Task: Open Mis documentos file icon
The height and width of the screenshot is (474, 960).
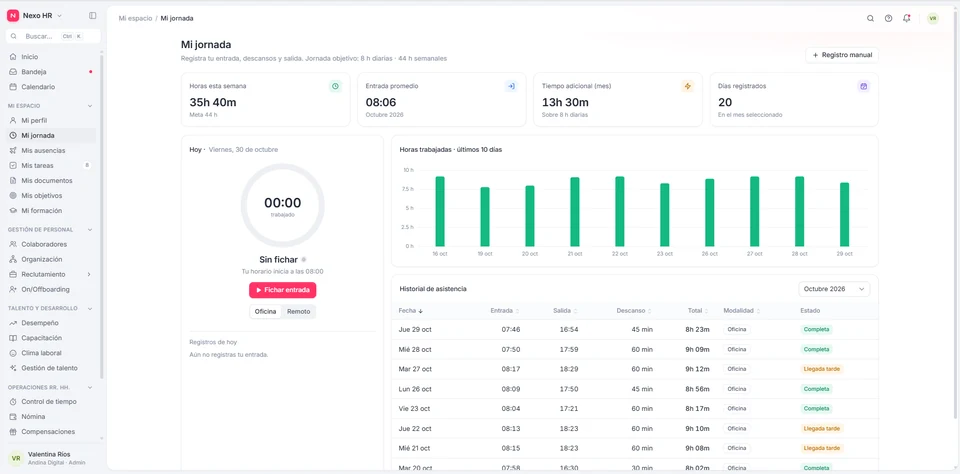Action: tap(13, 181)
